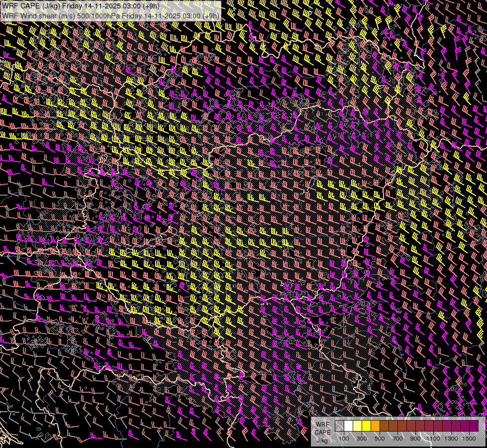This screenshot has height=448, width=487.
Task: Select the bright yellow CAPE legend swatch
Action: pyautogui.click(x=366, y=426)
